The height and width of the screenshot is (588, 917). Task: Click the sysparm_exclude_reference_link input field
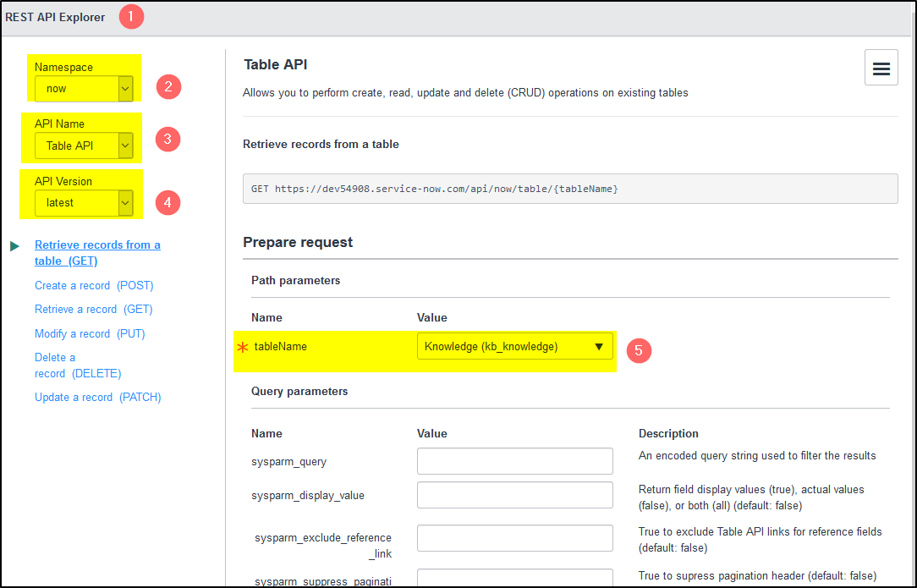pyautogui.click(x=514, y=538)
